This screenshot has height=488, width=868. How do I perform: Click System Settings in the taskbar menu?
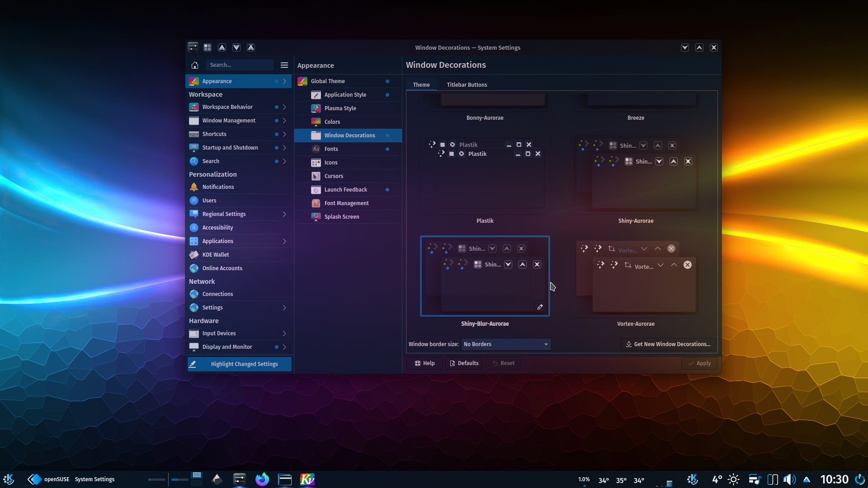(94, 479)
